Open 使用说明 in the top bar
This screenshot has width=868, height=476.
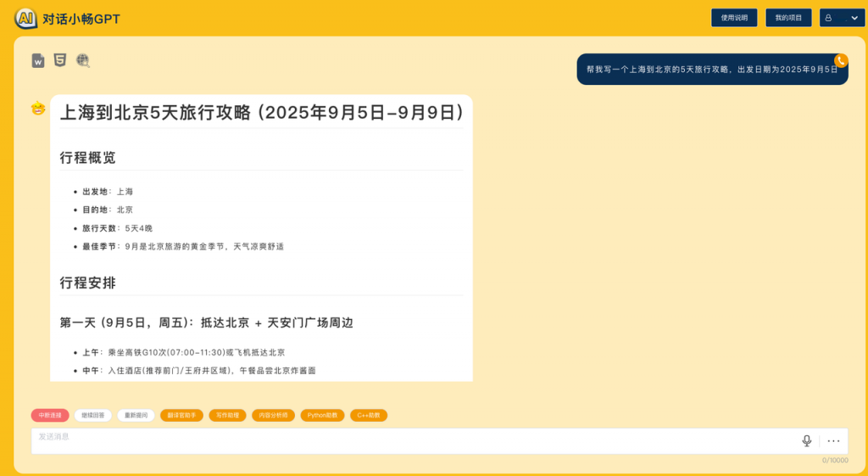click(x=733, y=18)
